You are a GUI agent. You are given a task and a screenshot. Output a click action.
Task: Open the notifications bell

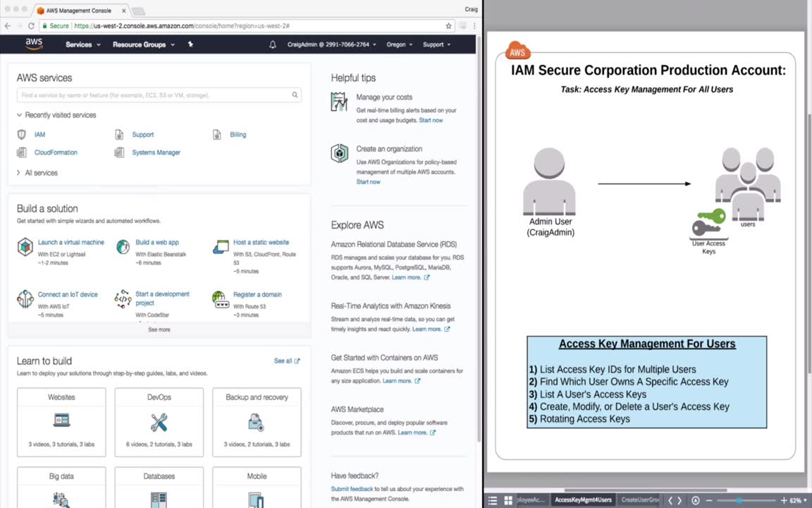tap(272, 44)
